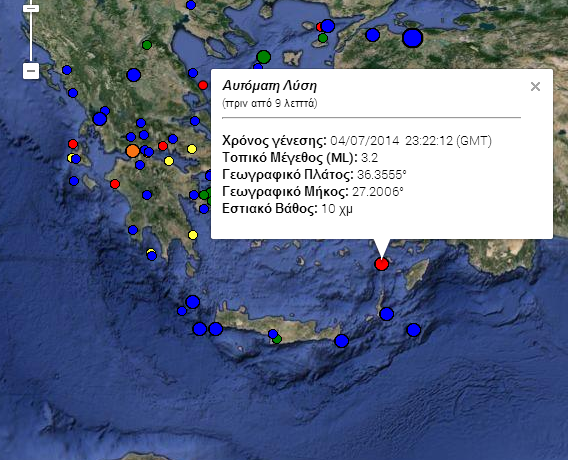The height and width of the screenshot is (460, 568).
Task: Click the origin time 04/07/2014 23:22:12 (GMT)
Action: (411, 141)
